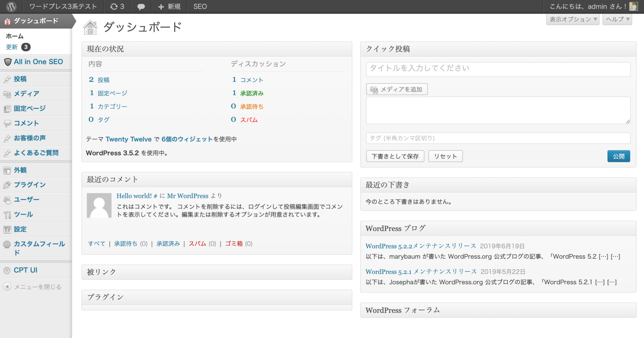Click the admin user avatar thumbnail
644x338 pixels.
633,6
